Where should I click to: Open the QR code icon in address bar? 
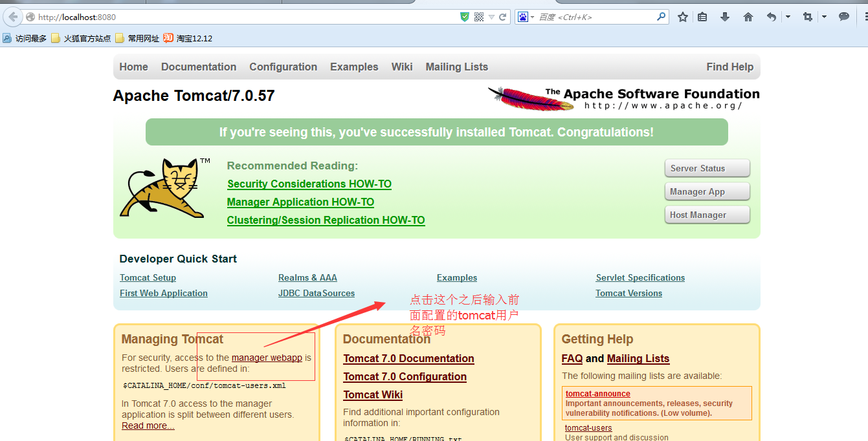click(x=479, y=17)
